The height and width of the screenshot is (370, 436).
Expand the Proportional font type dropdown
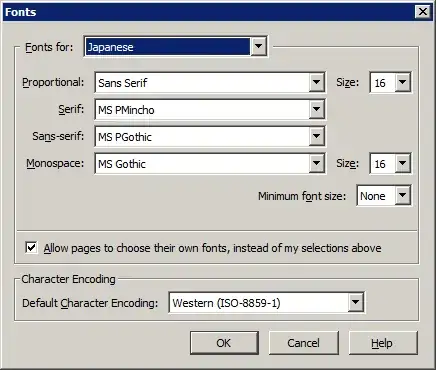click(x=210, y=82)
